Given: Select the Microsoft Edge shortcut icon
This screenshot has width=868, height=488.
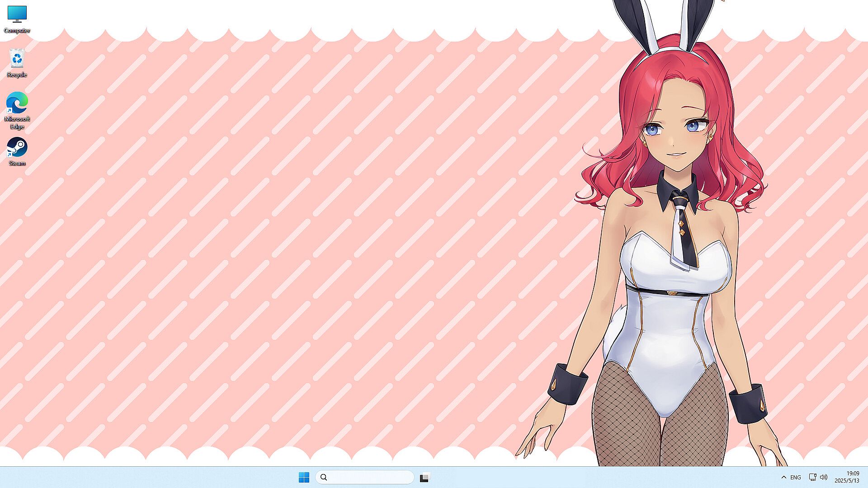Looking at the screenshot, I should tap(17, 103).
